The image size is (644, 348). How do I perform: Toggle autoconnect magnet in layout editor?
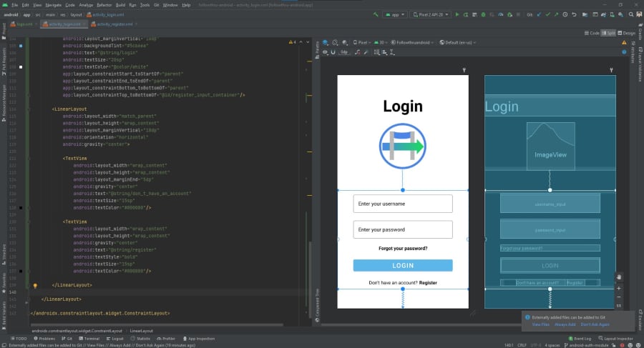[x=333, y=52]
